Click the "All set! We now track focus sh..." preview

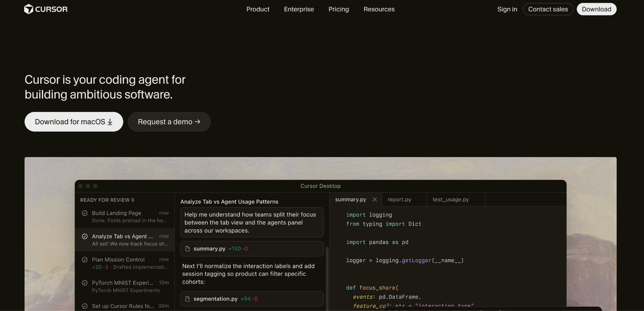click(130, 244)
